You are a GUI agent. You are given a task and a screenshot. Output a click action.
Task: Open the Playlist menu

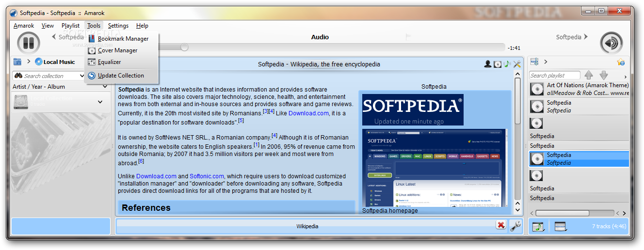point(70,26)
